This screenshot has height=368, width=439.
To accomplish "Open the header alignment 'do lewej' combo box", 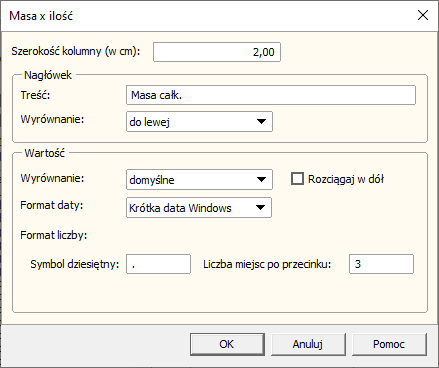I will pos(199,122).
